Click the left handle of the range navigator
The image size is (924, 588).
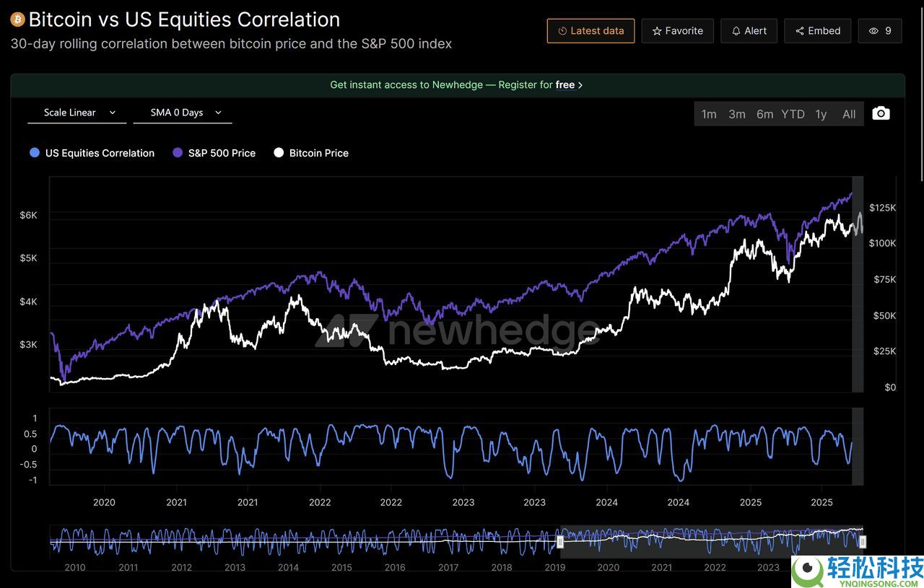tap(560, 541)
